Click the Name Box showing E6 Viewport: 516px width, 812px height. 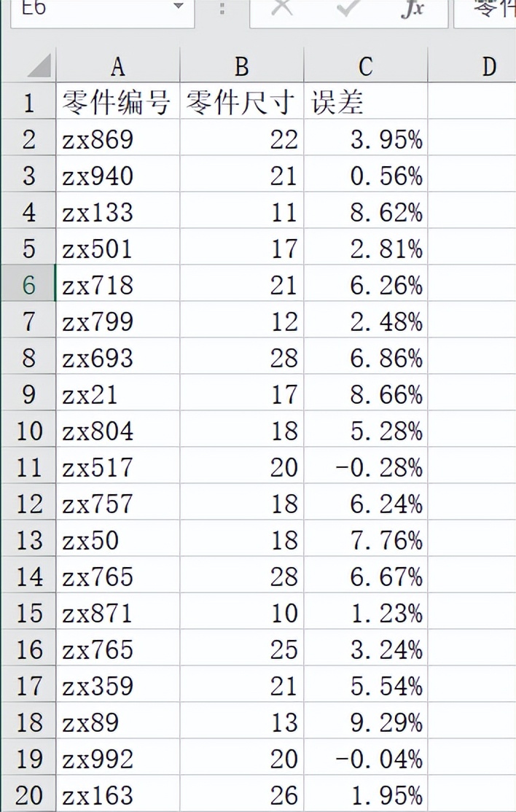102,11
